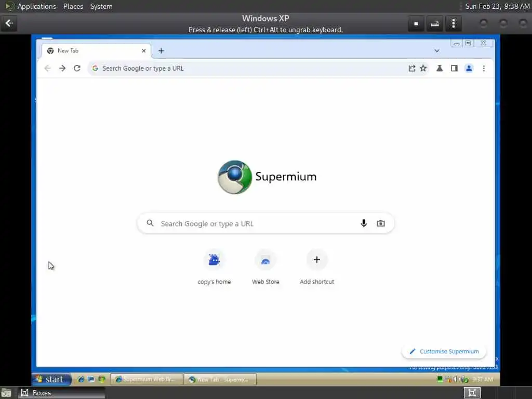Click the third quick launch icon
Screen dimensions: 532x399
point(101,379)
